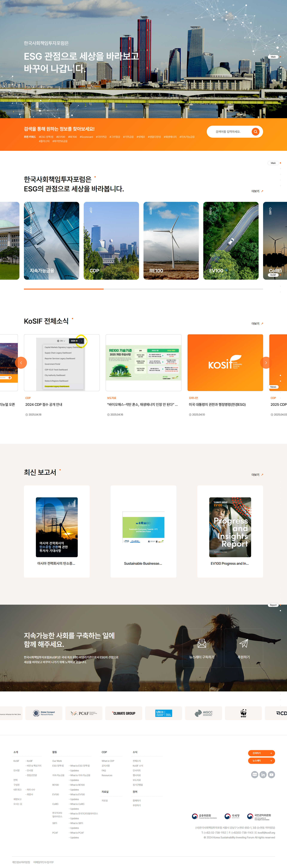Screen dimensions: 287x868
Task: Select the #생물다양성 keyword tag
Action: (x=154, y=137)
